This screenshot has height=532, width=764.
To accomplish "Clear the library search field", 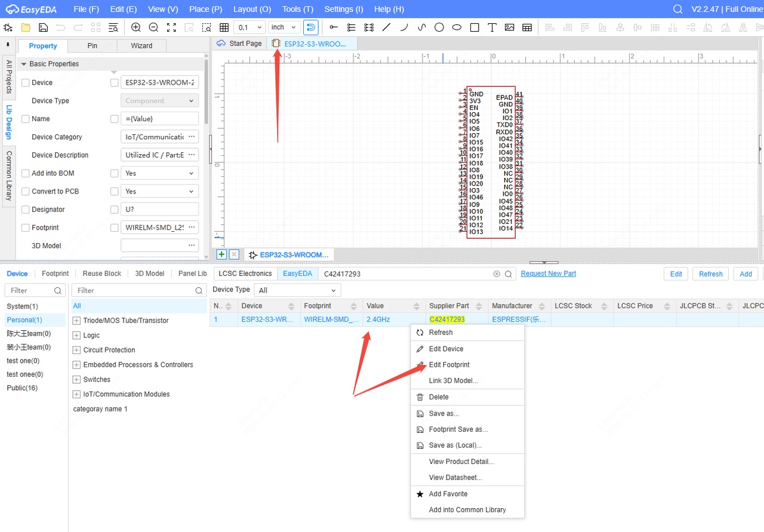I will (497, 274).
